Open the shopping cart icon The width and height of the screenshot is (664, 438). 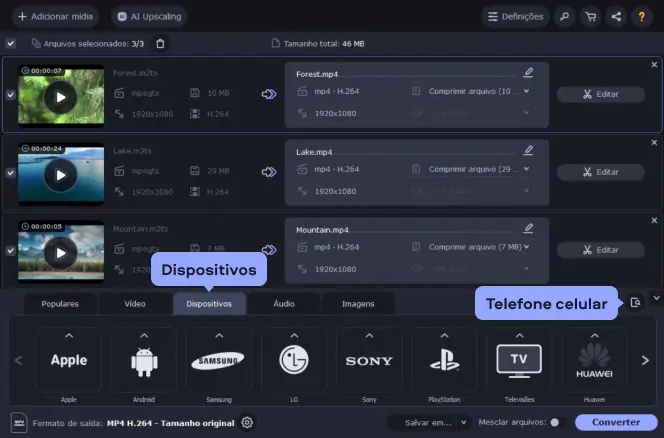pos(590,17)
